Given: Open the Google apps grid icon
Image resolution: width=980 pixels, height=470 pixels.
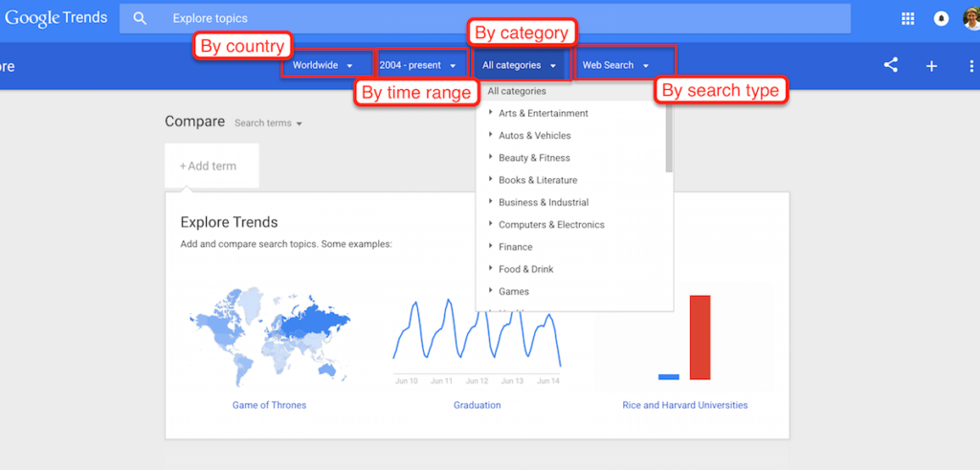Looking at the screenshot, I should pyautogui.click(x=907, y=19).
